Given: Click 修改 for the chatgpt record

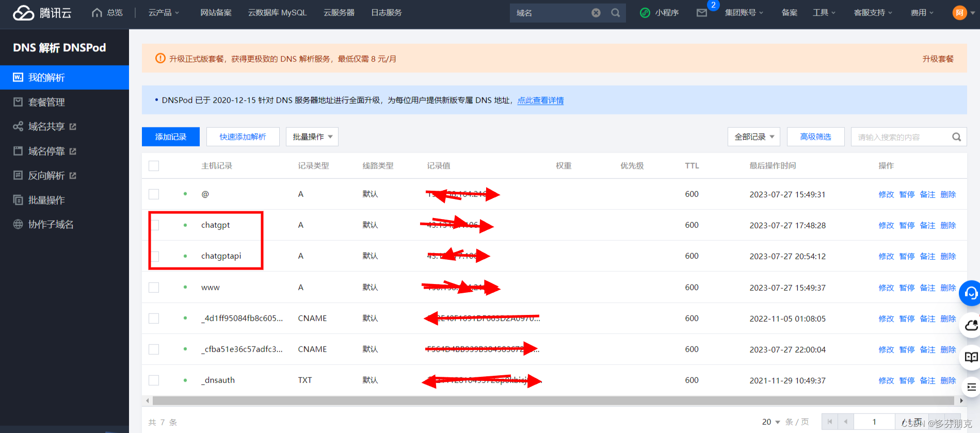Looking at the screenshot, I should (886, 225).
